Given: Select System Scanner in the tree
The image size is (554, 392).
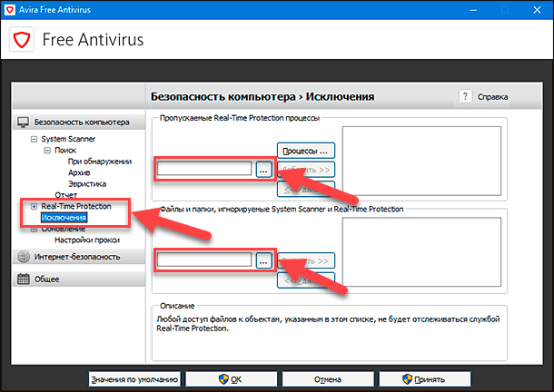Looking at the screenshot, I should 68,139.
